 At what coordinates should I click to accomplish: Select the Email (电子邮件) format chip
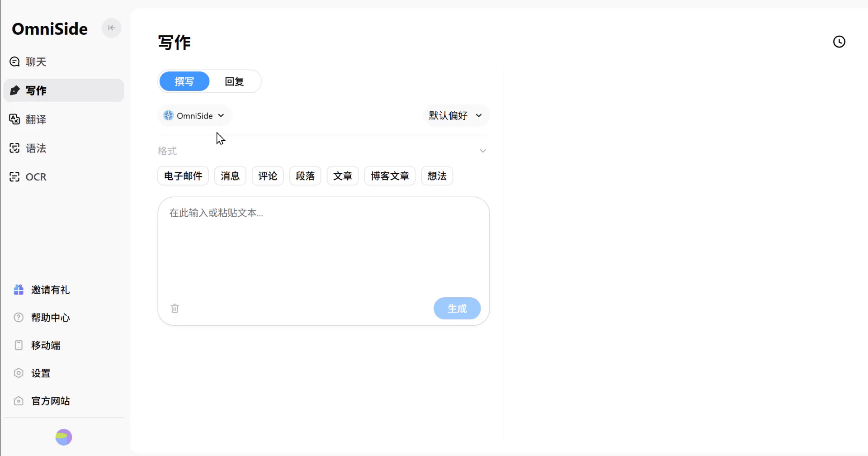(x=183, y=176)
